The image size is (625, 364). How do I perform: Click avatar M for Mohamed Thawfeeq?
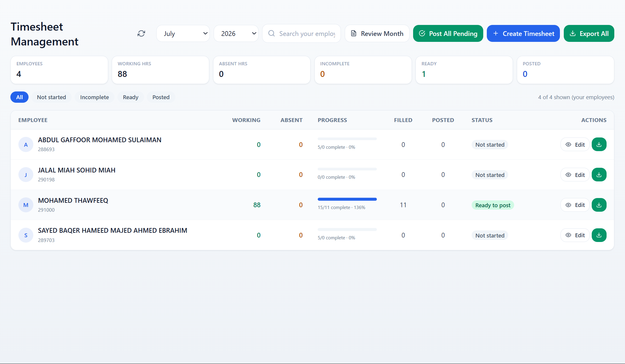[26, 205]
